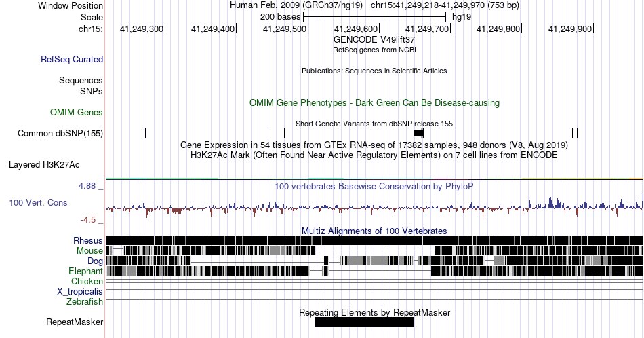Click Publications: Sequences in Scientific Articles title
The height and width of the screenshot is (338, 644).
374,71
